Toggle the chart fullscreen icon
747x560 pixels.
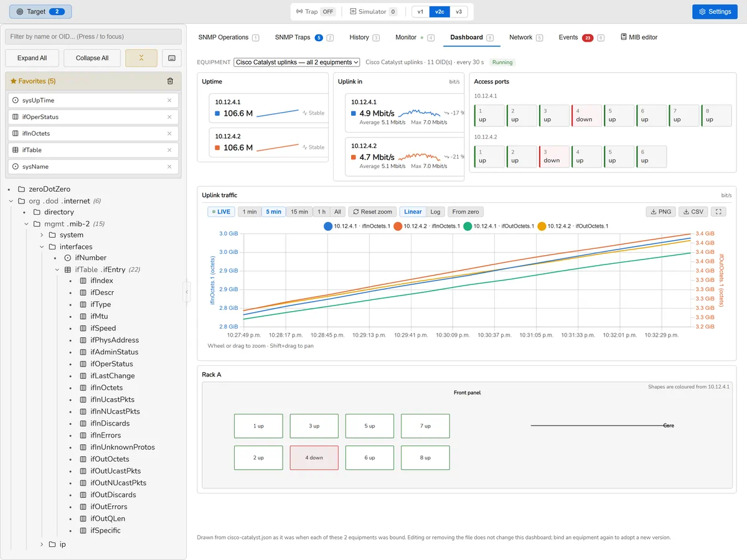point(718,212)
